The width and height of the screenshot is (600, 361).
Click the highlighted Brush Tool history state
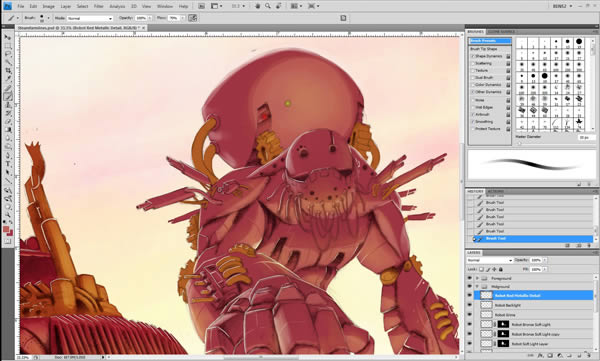coord(532,238)
